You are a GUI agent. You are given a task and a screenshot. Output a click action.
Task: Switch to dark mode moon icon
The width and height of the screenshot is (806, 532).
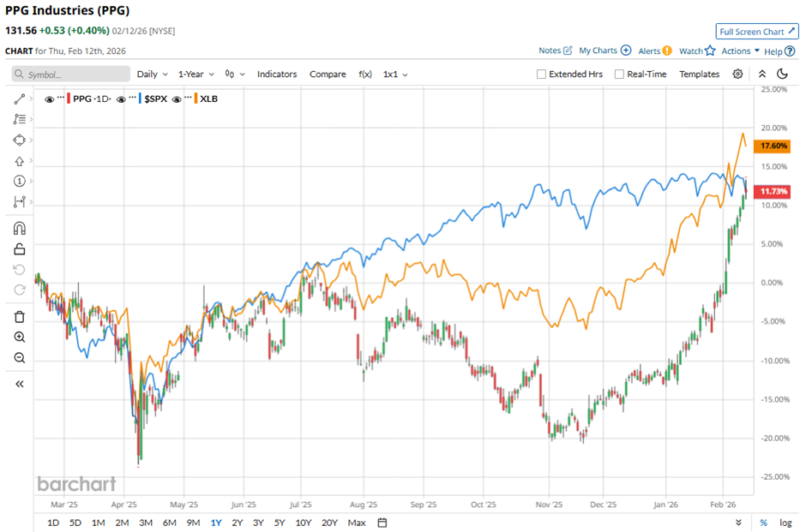[782, 75]
